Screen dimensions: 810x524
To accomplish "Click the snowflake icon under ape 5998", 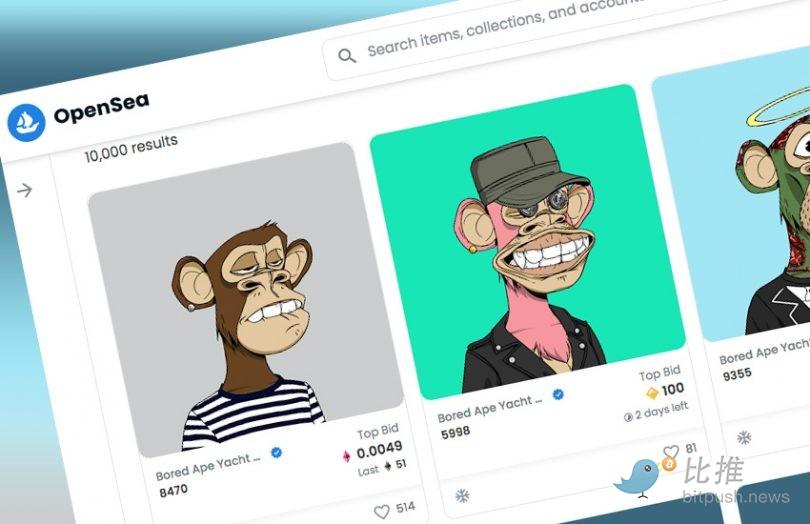I will [x=462, y=495].
